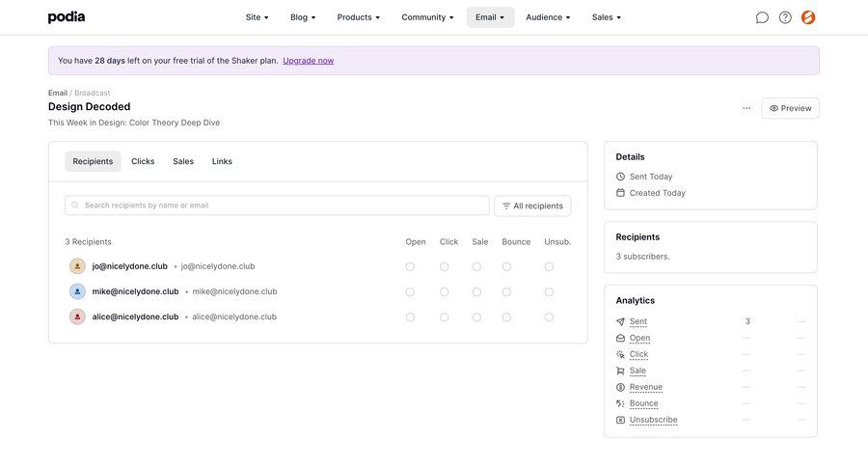Follow the Upgrade now link
Screen dimensions: 868x467
tap(309, 61)
